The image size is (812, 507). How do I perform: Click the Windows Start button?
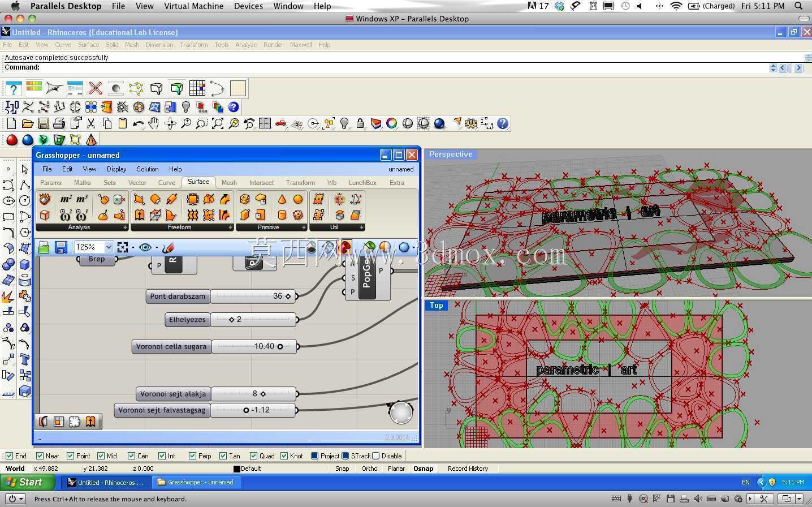(x=27, y=482)
